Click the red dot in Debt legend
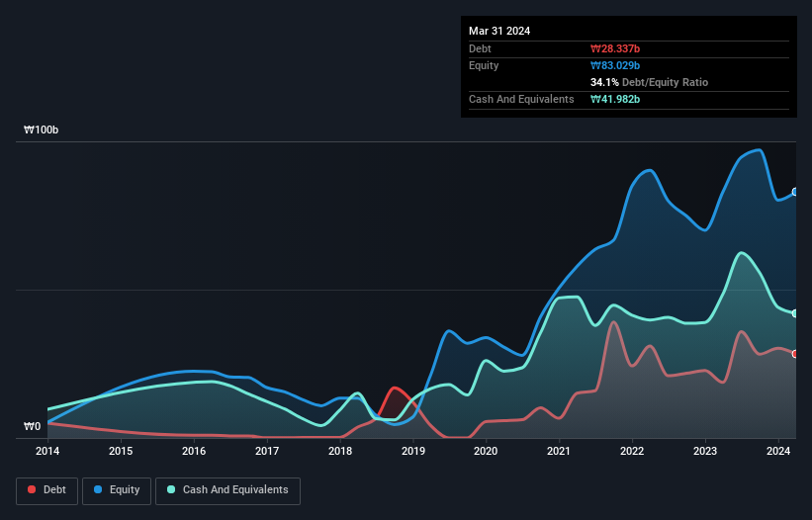812x520 pixels. (32, 489)
